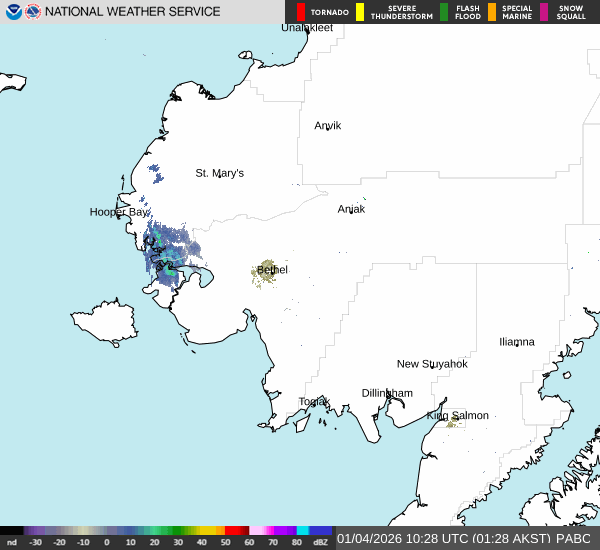The height and width of the screenshot is (550, 600).
Task: Click the red Tornado legend swatch
Action: point(301,12)
